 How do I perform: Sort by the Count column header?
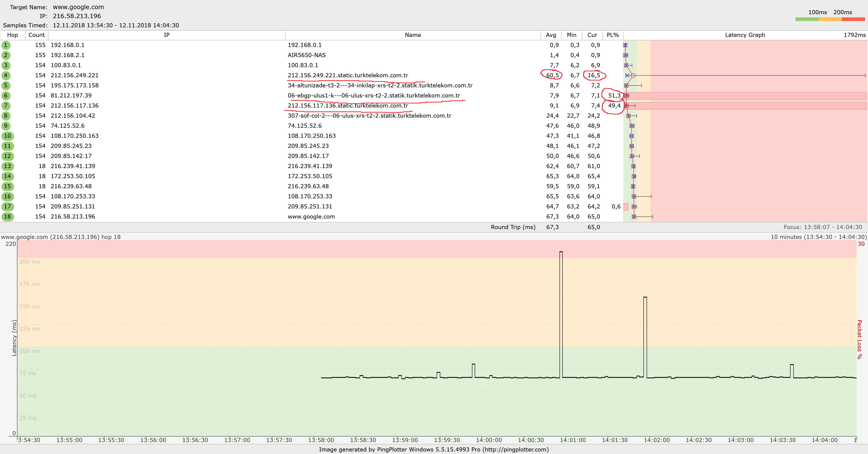36,35
